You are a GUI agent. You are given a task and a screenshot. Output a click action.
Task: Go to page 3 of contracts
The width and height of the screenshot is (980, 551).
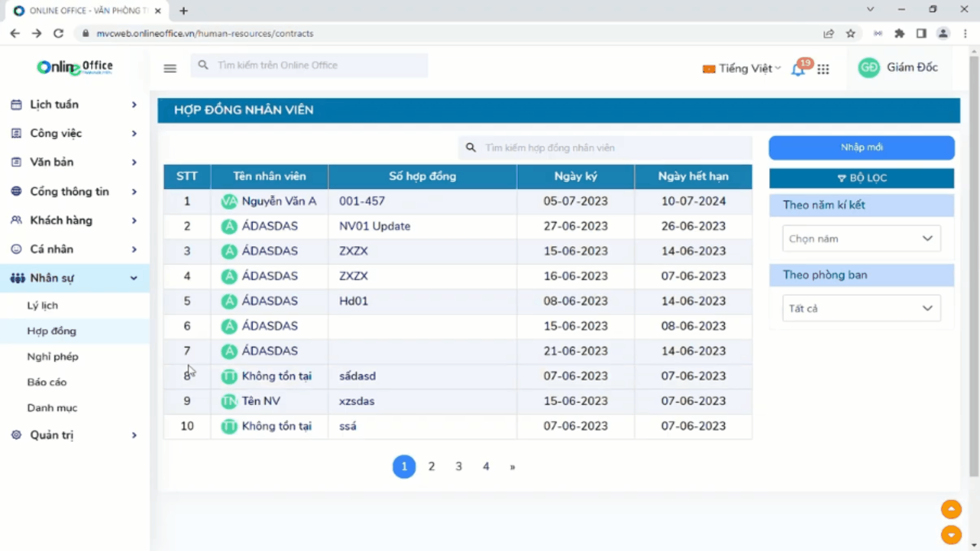coord(458,466)
